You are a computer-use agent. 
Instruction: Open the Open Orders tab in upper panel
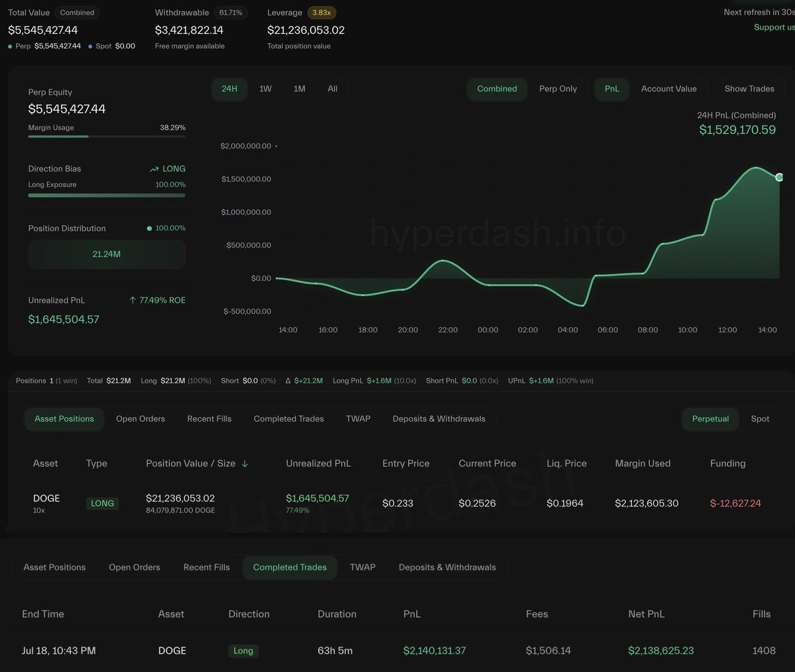tap(140, 419)
